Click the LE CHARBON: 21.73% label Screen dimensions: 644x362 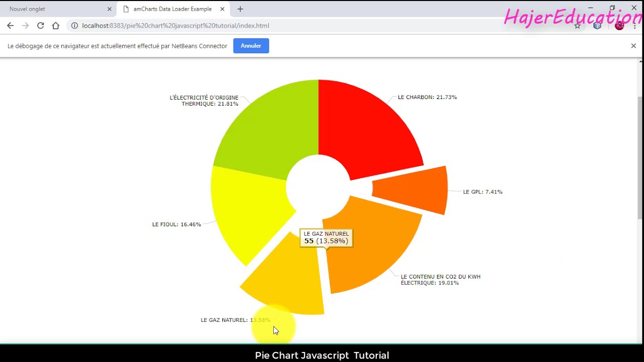pos(427,97)
